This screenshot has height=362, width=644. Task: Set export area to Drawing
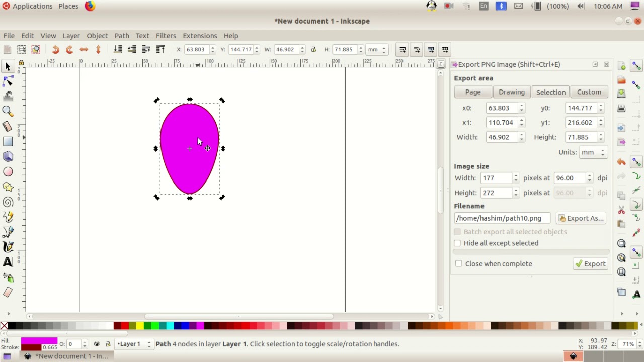pyautogui.click(x=512, y=92)
